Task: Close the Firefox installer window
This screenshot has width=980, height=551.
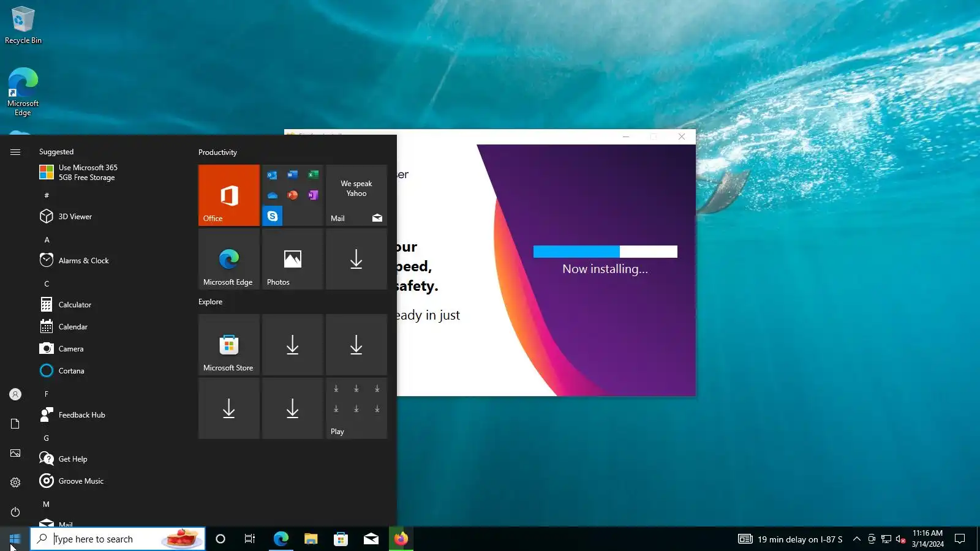Action: pos(682,137)
